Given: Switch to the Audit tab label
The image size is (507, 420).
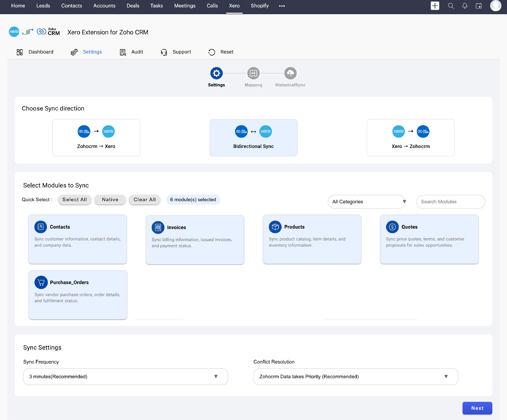Looking at the screenshot, I should pyautogui.click(x=137, y=52).
